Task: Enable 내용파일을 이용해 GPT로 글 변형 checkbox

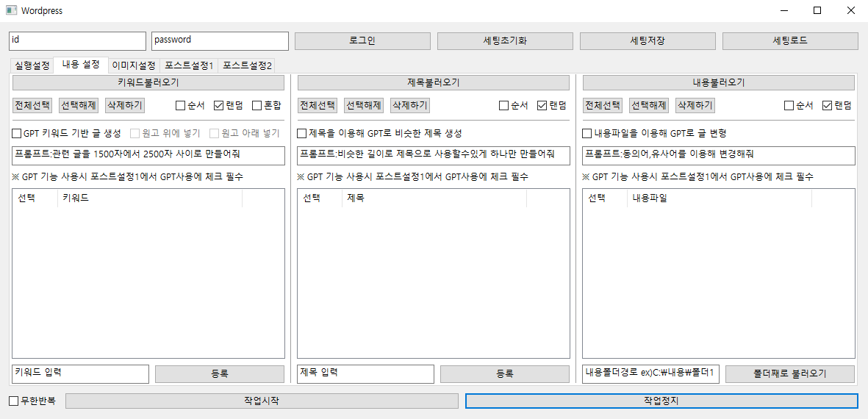Action: (587, 134)
